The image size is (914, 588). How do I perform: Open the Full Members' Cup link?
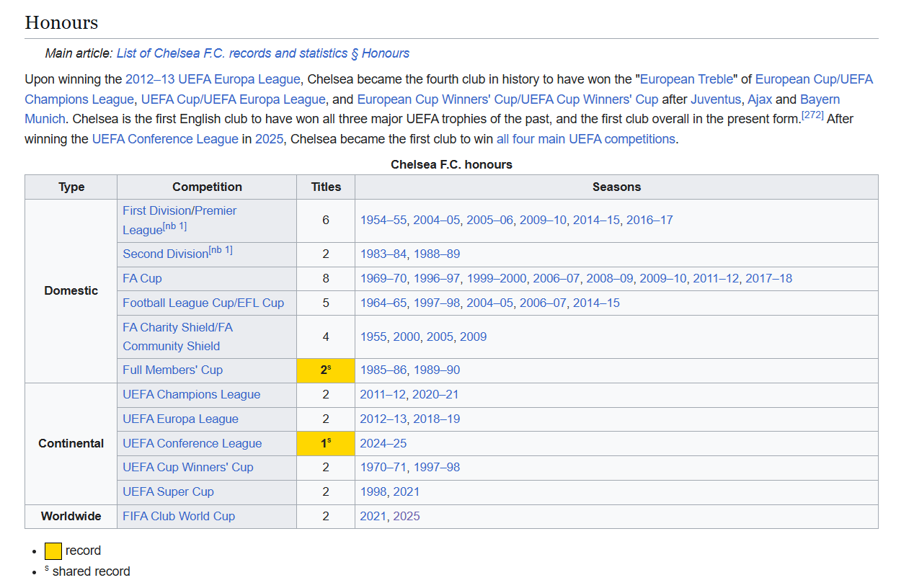pyautogui.click(x=172, y=370)
